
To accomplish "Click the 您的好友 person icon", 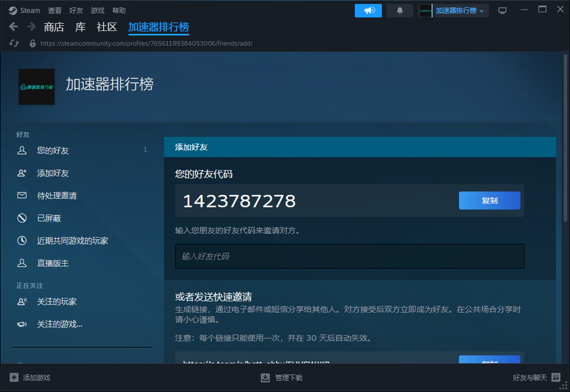I will pyautogui.click(x=22, y=150).
